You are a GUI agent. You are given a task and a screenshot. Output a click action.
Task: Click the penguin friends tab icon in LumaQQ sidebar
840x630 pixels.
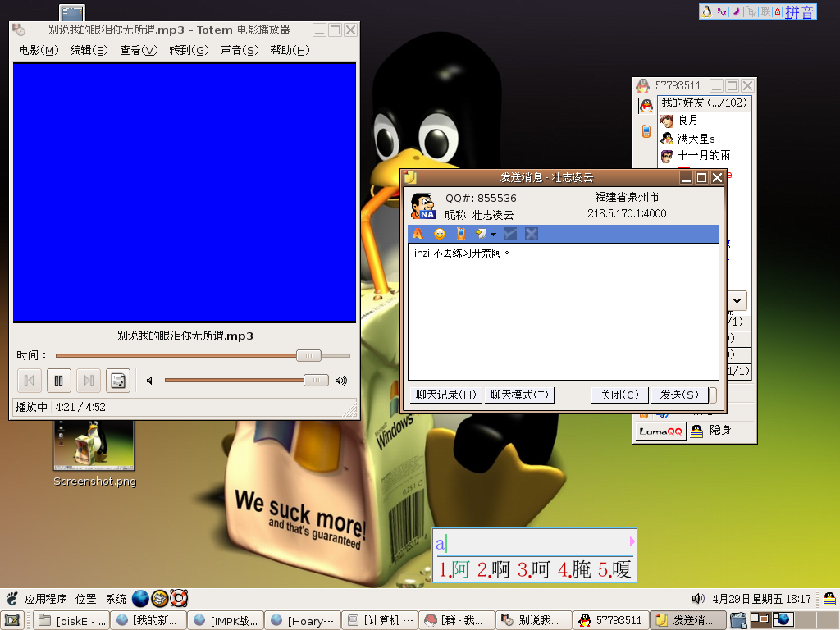click(x=646, y=106)
